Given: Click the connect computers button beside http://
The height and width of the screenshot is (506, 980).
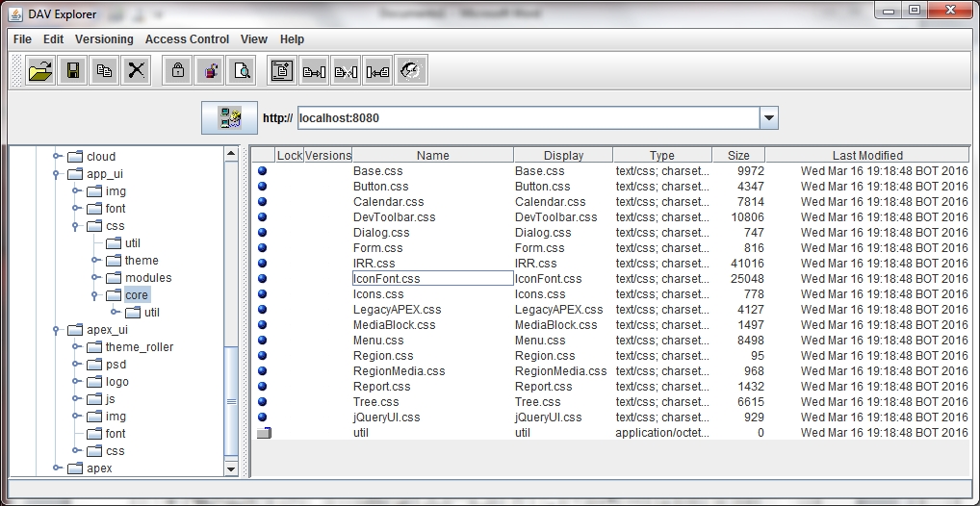Looking at the screenshot, I should point(229,117).
